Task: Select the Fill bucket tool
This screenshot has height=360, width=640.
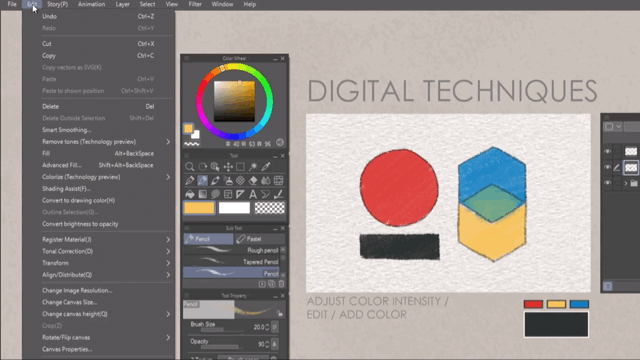Action: click(189, 194)
